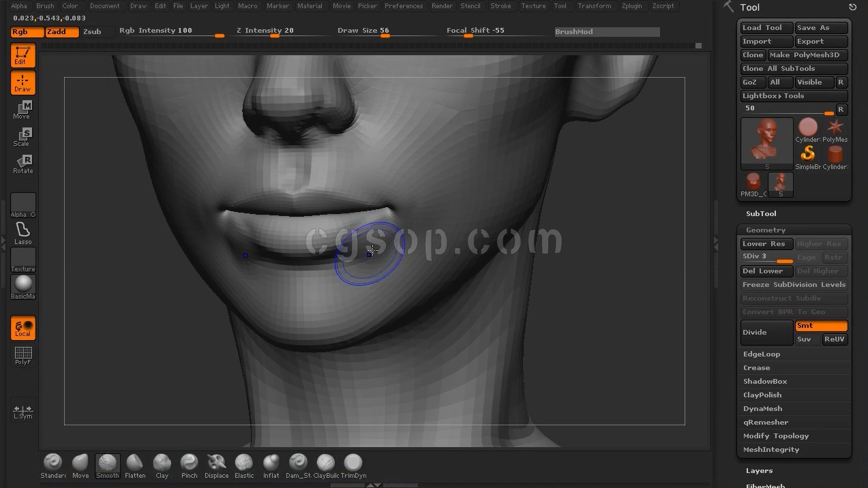This screenshot has height=488, width=868.
Task: Expand the Layers section
Action: (759, 471)
